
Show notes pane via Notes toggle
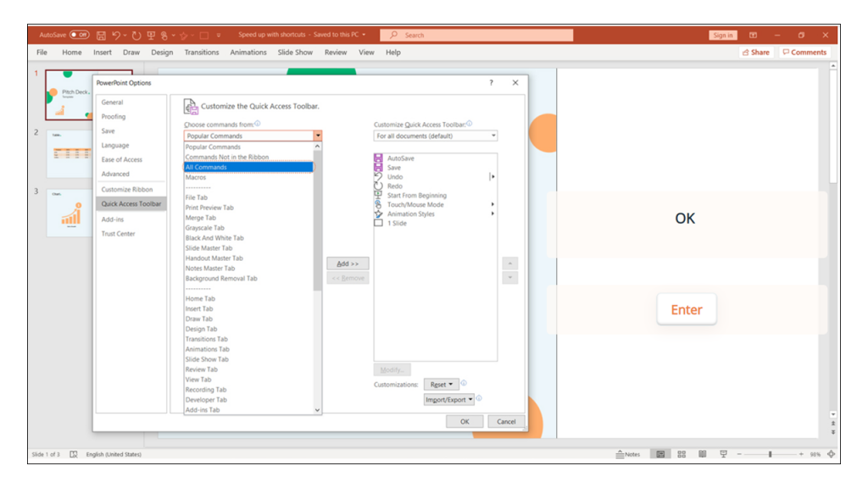coord(627,453)
